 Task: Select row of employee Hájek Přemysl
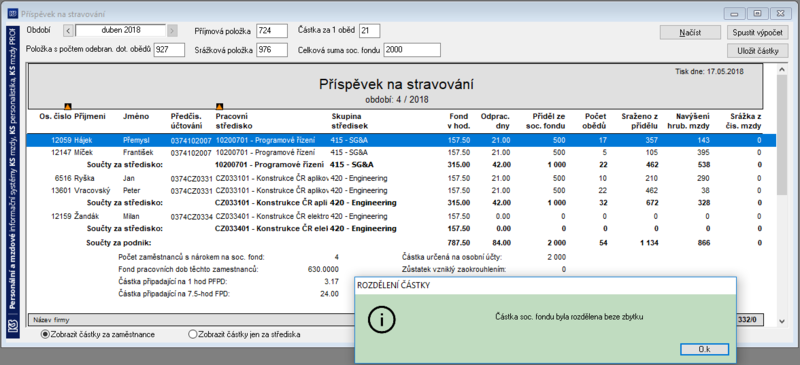tap(402, 139)
